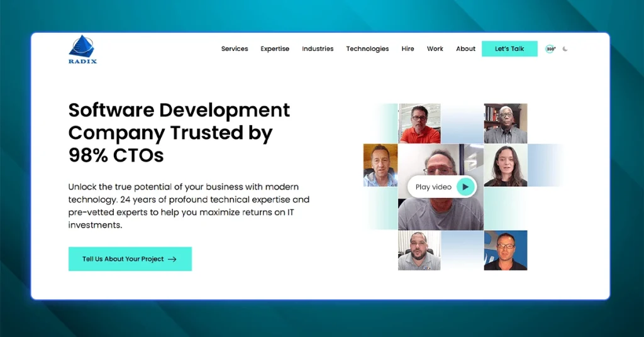
Task: Click the man with glasses on blue background
Action: coord(505,250)
